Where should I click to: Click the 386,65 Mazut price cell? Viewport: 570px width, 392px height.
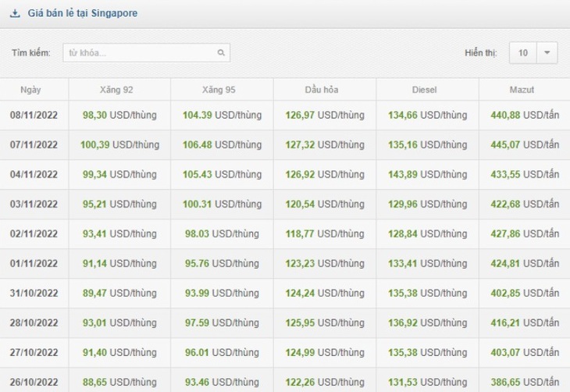coord(525,382)
